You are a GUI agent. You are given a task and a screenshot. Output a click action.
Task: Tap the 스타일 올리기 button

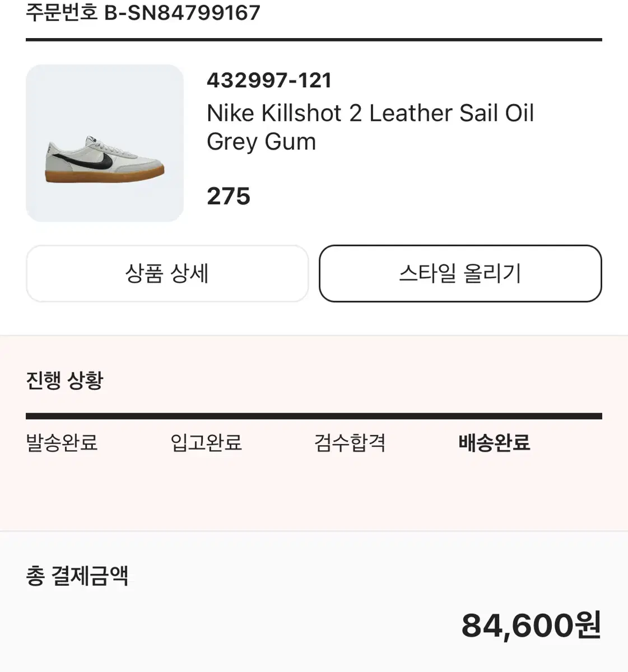pos(460,273)
